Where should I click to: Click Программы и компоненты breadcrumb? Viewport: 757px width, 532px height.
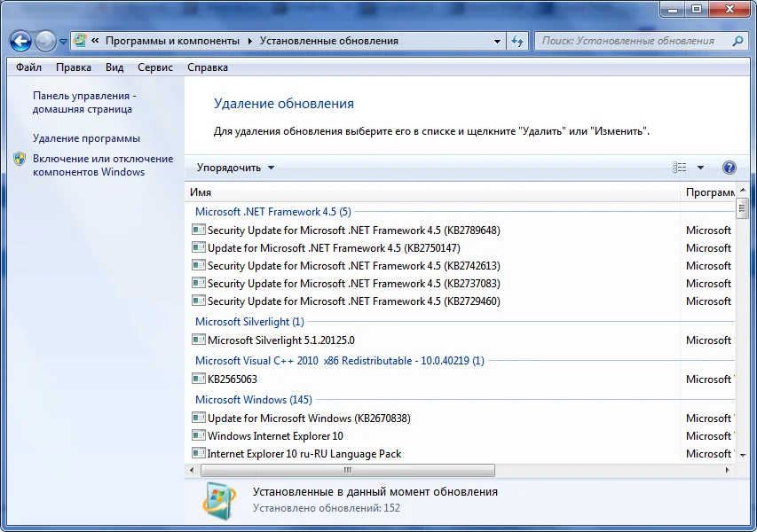click(172, 41)
